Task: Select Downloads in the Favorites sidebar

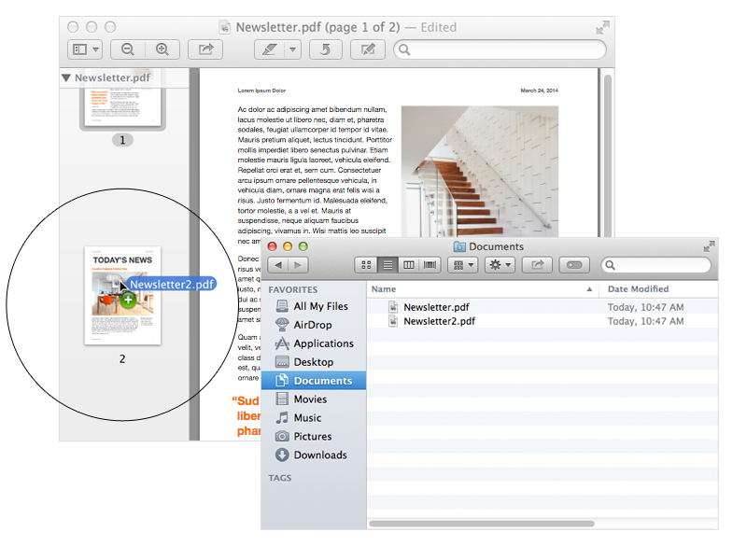Action: tap(319, 455)
